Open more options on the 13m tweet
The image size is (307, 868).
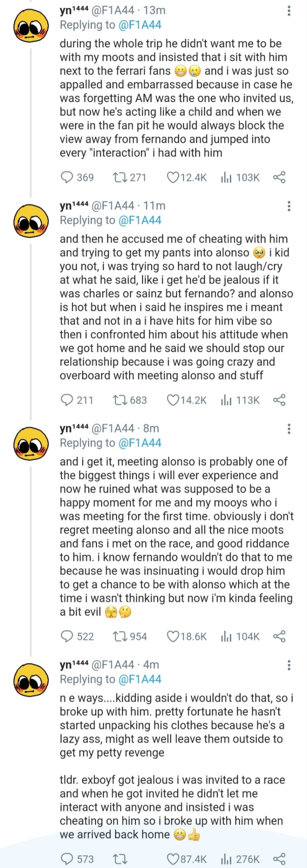pyautogui.click(x=289, y=11)
